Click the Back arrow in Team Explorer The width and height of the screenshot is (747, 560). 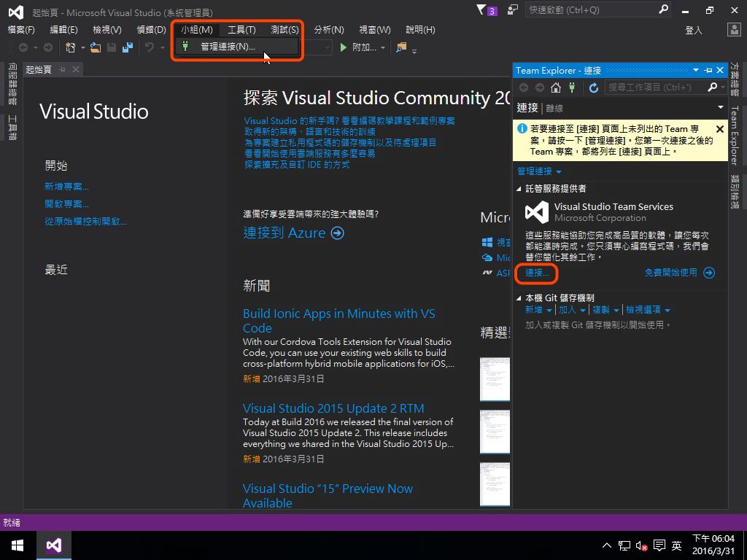tap(524, 87)
